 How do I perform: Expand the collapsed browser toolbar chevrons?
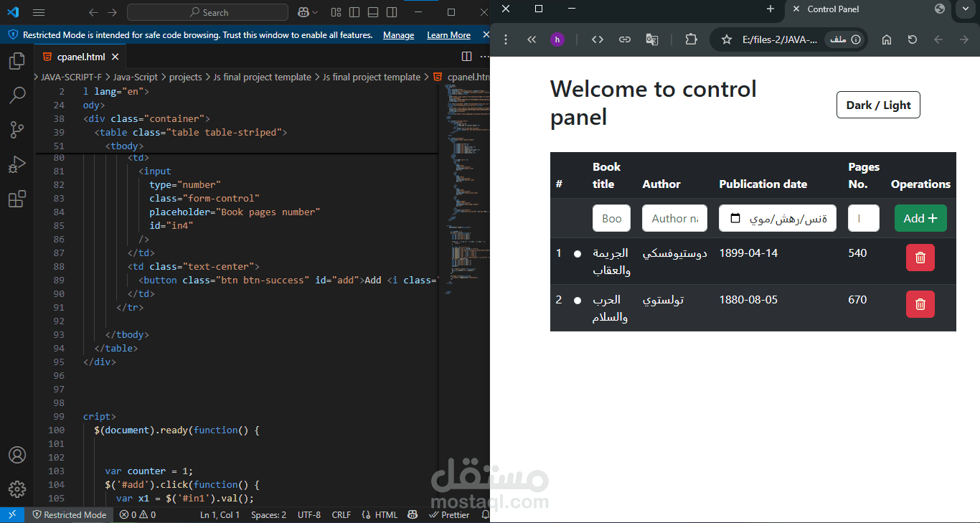532,39
